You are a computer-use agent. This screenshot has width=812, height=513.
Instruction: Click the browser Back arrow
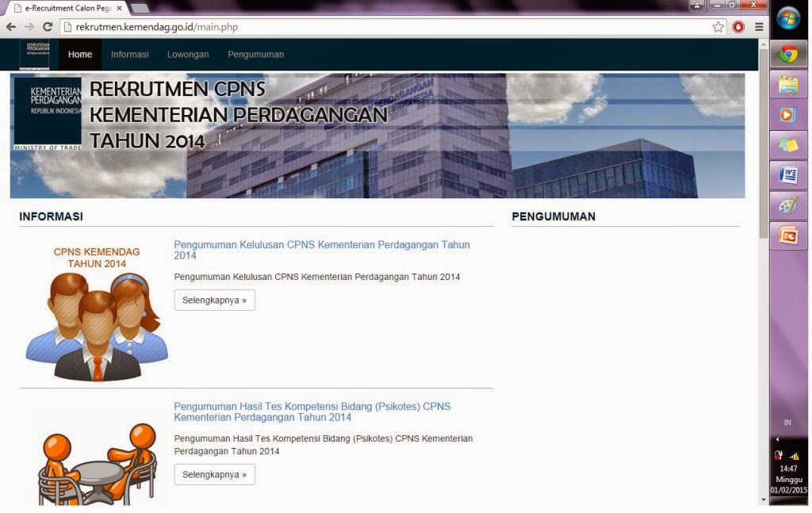coord(11,27)
